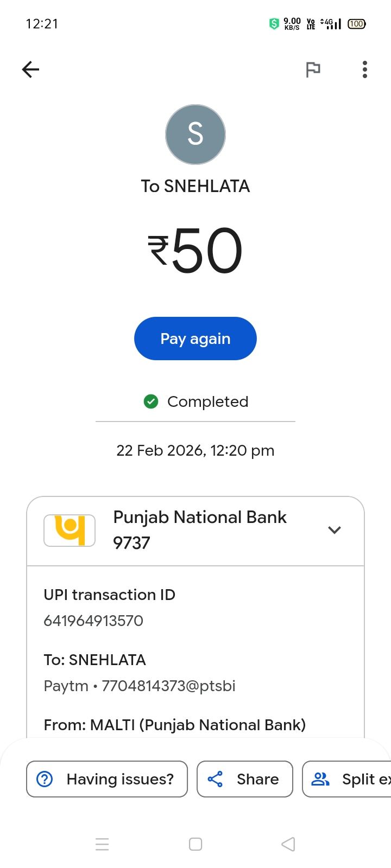Tap the Split expense button
This screenshot has height=868, width=391.
348,779
